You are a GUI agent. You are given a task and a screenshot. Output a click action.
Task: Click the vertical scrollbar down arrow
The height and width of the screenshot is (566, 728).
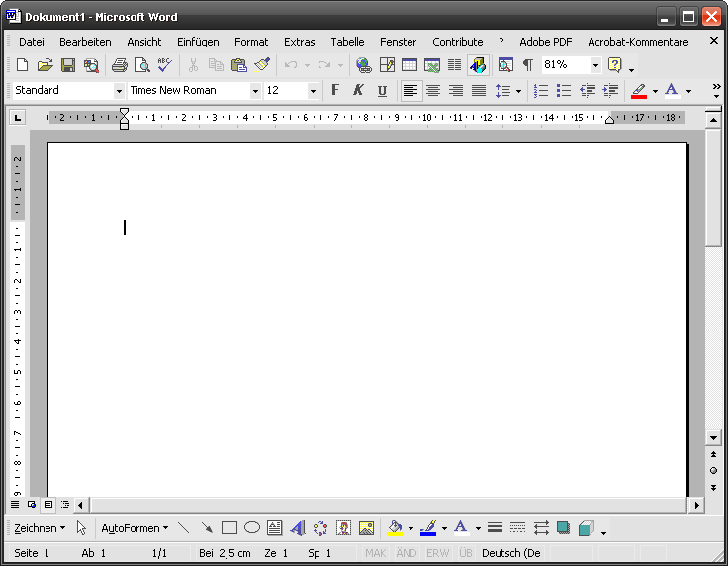tap(713, 437)
